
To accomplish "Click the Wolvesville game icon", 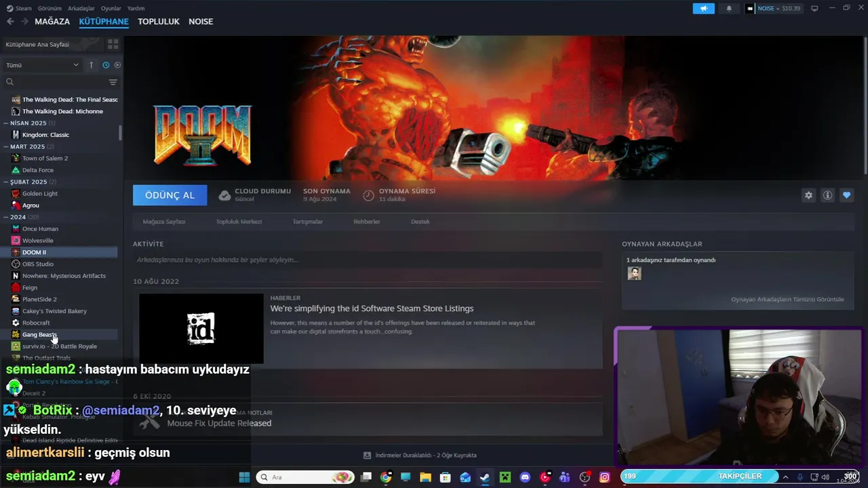I will click(16, 241).
